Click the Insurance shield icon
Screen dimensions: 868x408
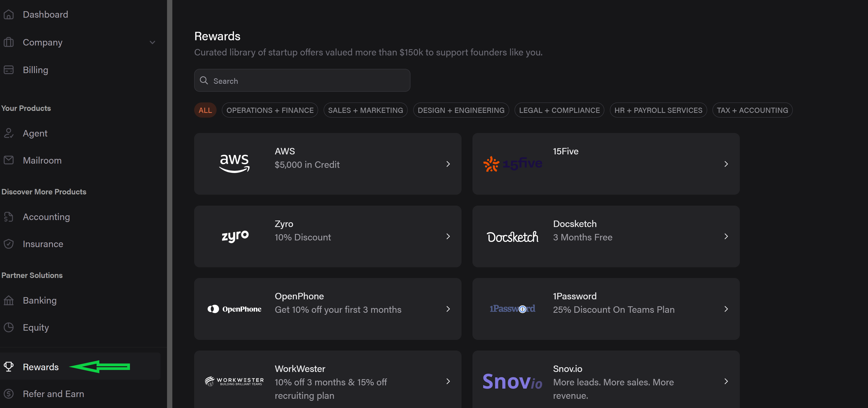(9, 244)
